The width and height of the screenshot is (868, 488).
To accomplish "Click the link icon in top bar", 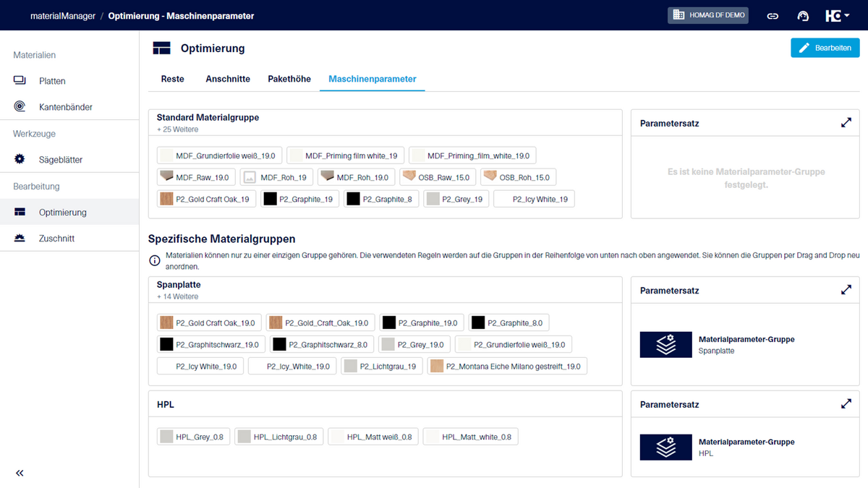I will (x=773, y=15).
